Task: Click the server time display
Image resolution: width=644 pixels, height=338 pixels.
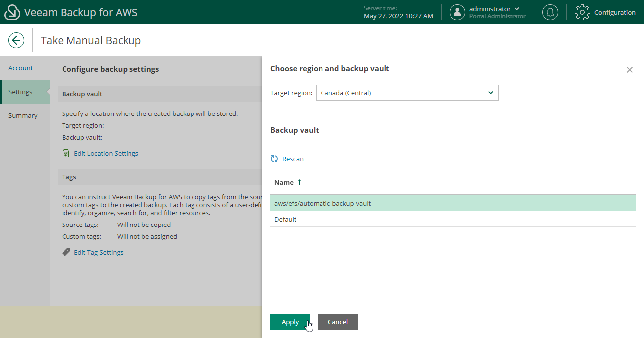Action: 398,12
